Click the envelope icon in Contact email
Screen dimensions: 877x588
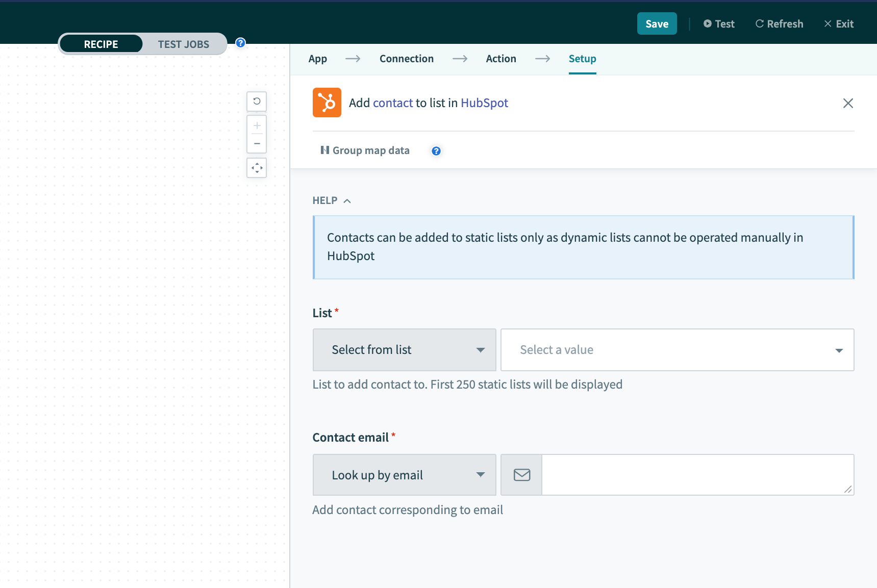(x=521, y=474)
